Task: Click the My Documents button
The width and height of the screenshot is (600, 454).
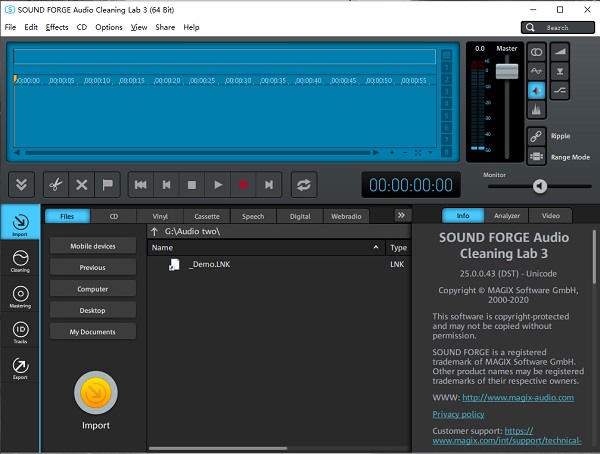Action: point(93,332)
